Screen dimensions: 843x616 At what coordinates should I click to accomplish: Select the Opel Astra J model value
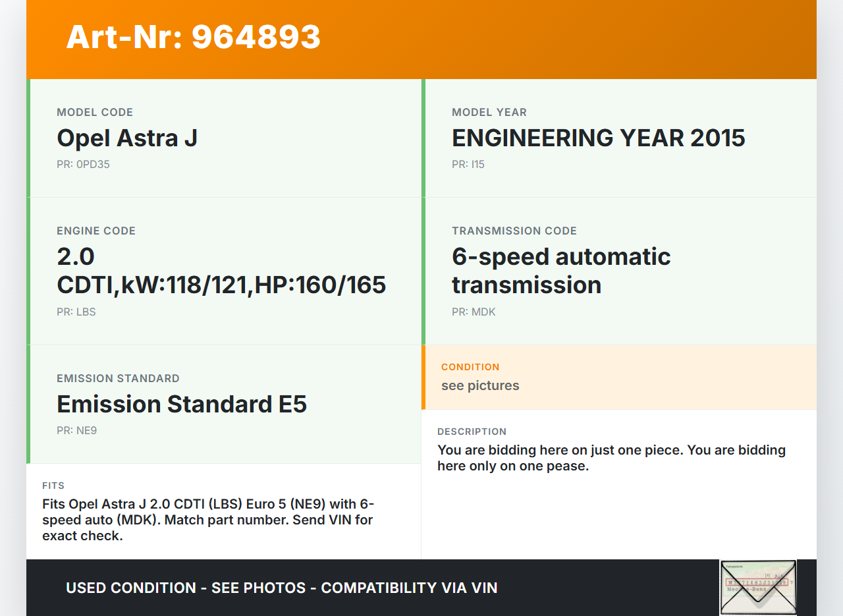[x=127, y=138]
